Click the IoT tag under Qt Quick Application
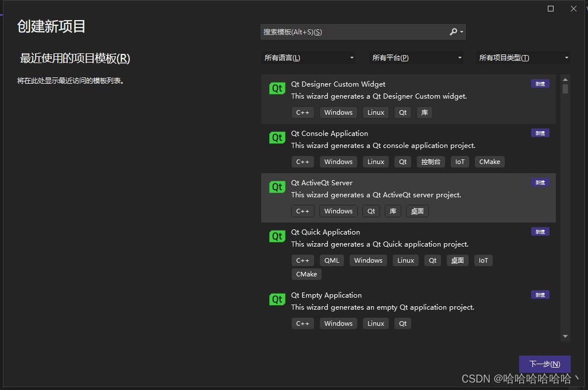Viewport: 588px width, 390px height. 483,260
